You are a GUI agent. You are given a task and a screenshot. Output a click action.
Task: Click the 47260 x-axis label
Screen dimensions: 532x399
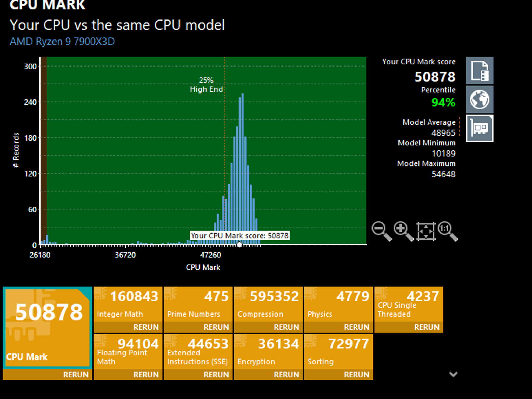point(210,255)
